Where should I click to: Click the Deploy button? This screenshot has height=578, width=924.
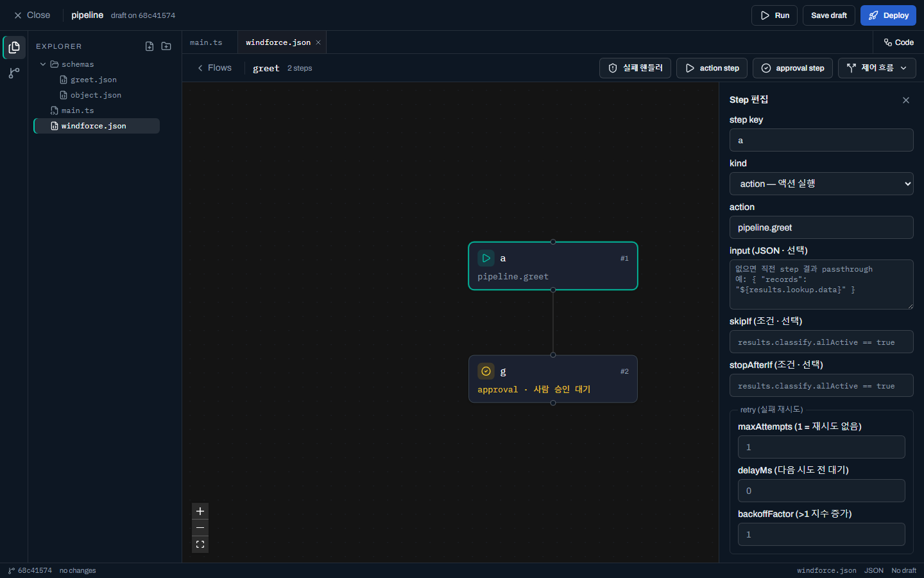tap(888, 15)
